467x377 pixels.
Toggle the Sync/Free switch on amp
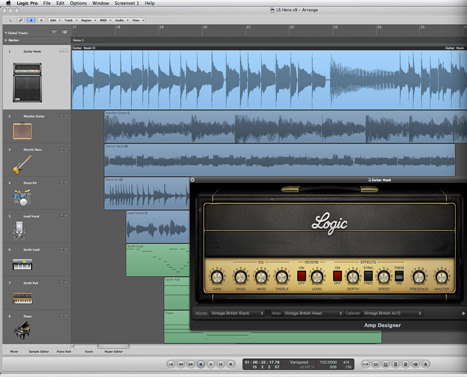(368, 276)
